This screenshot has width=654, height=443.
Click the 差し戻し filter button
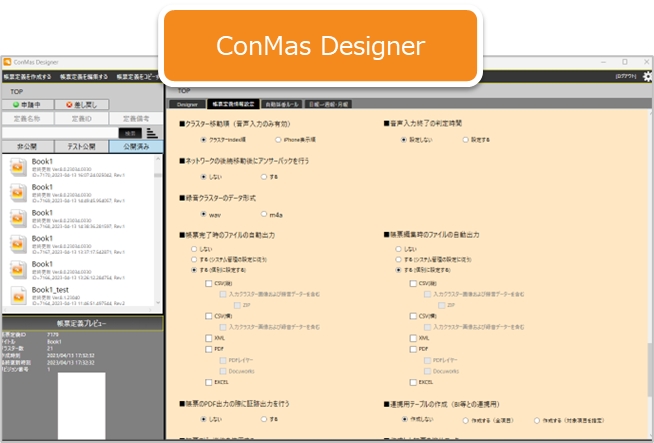tap(82, 105)
